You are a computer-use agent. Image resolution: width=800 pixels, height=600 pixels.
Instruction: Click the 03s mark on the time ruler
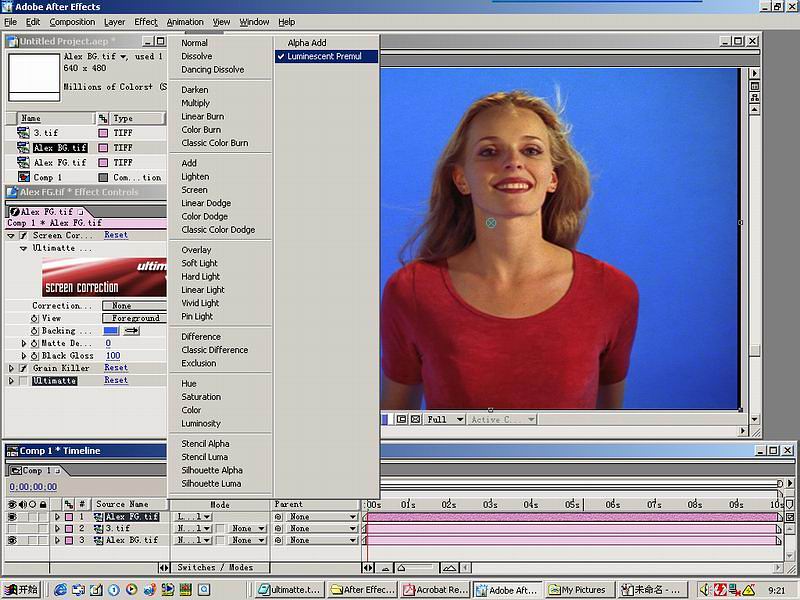pyautogui.click(x=490, y=505)
